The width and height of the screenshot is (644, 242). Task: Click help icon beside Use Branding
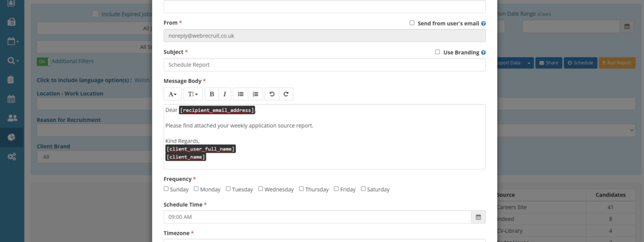coord(484,52)
